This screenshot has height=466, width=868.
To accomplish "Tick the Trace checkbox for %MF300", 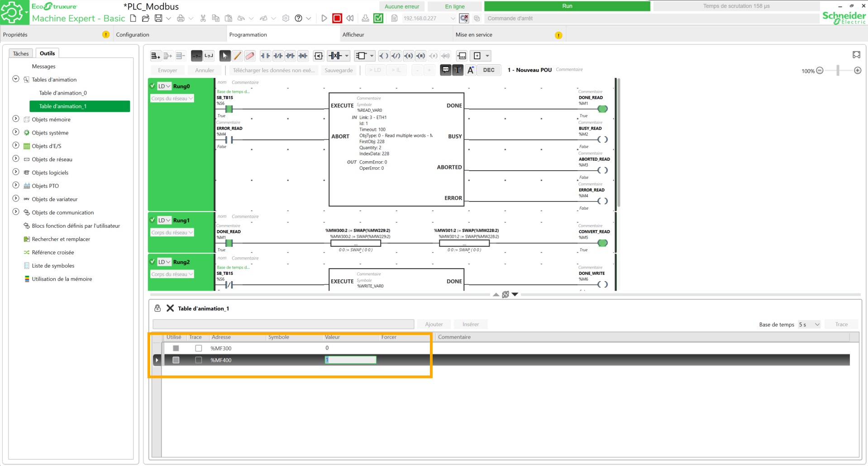I will 198,348.
